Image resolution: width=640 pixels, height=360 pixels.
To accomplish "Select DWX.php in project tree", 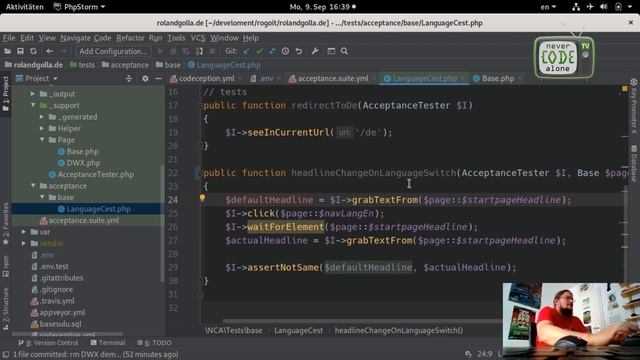I will [79, 163].
